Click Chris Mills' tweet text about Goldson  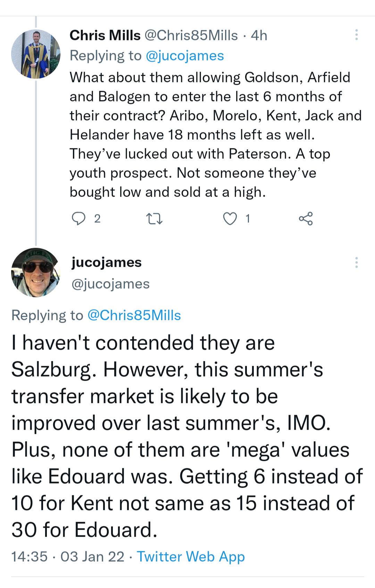208,135
